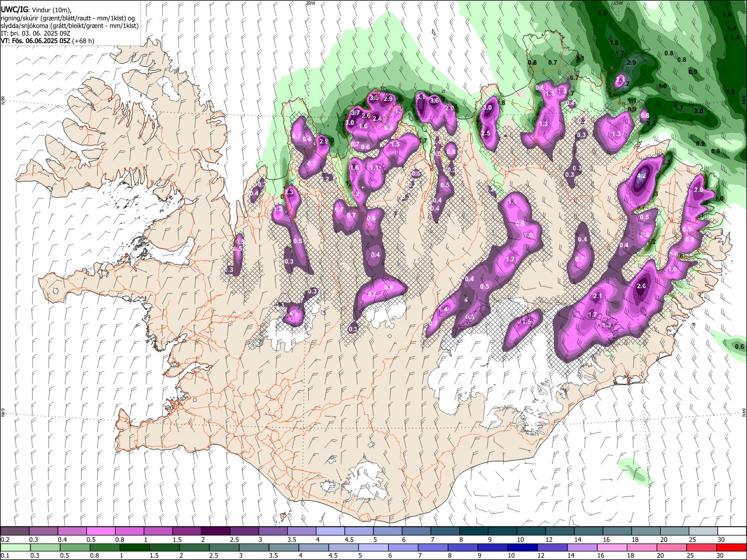
Task: Click the 'UWC/IG: Vindur (10m),' title text
Action: (36, 10)
